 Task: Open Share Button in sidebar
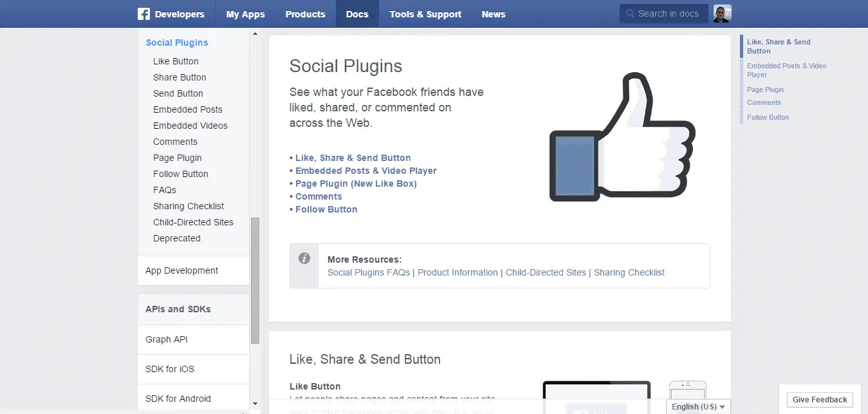180,77
